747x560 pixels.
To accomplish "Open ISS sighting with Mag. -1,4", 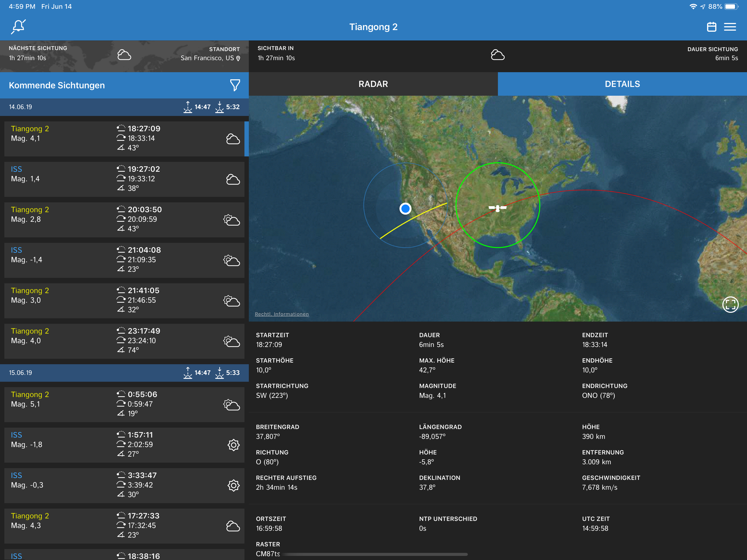I will (124, 260).
